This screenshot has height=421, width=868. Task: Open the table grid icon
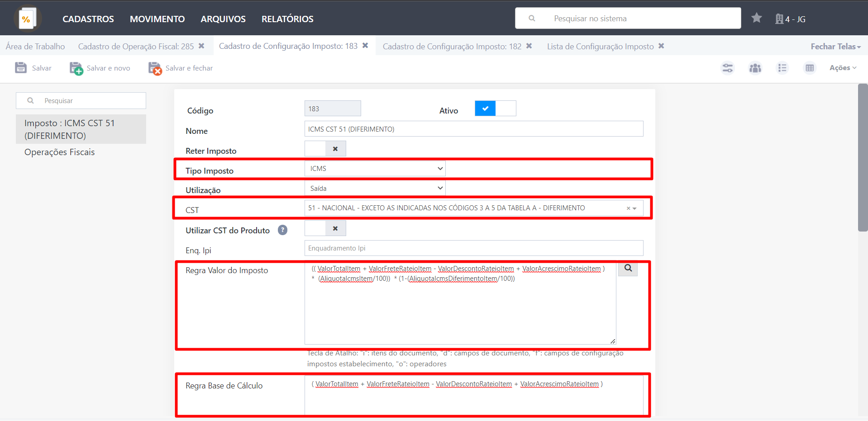click(x=810, y=68)
